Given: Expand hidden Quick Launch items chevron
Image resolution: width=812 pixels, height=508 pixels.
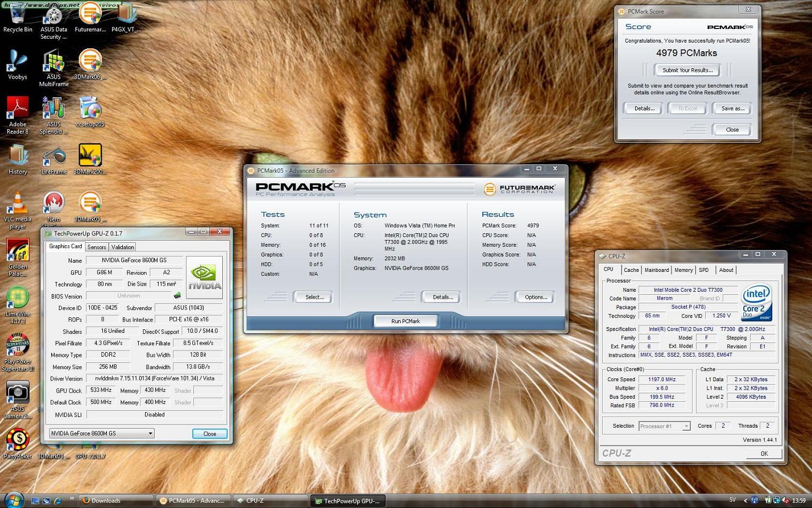Looking at the screenshot, I should coord(72,499).
